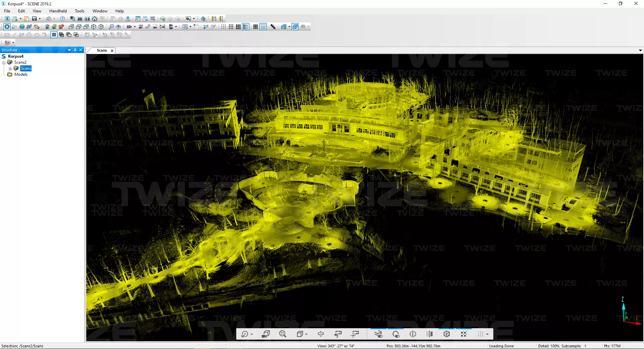Click the Save project icon
Screen dimensions: 644x349
(x=34, y=19)
